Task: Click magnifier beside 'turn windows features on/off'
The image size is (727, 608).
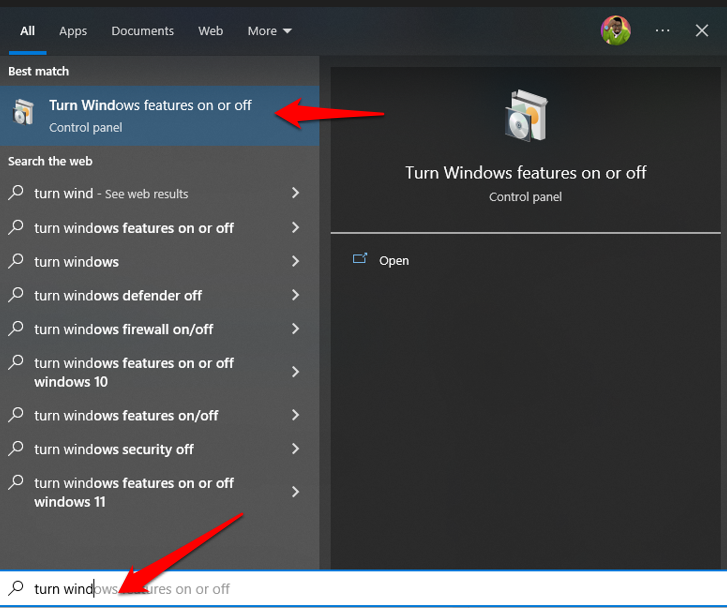Action: tap(16, 414)
